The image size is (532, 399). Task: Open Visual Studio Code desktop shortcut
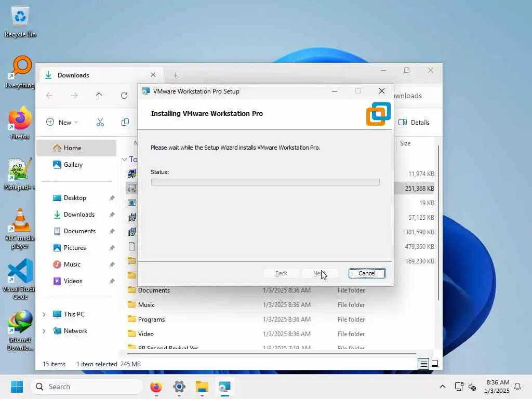point(20,279)
